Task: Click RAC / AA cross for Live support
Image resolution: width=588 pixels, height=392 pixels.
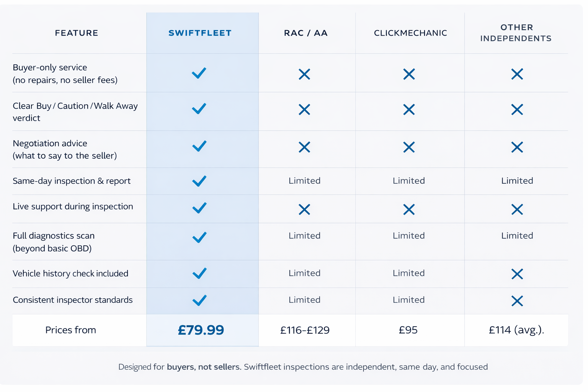Action: (304, 209)
